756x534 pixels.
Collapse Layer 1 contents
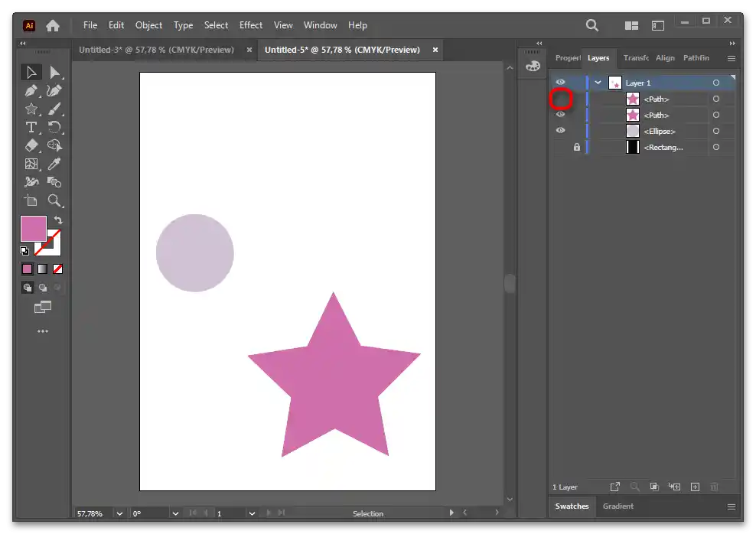(598, 83)
